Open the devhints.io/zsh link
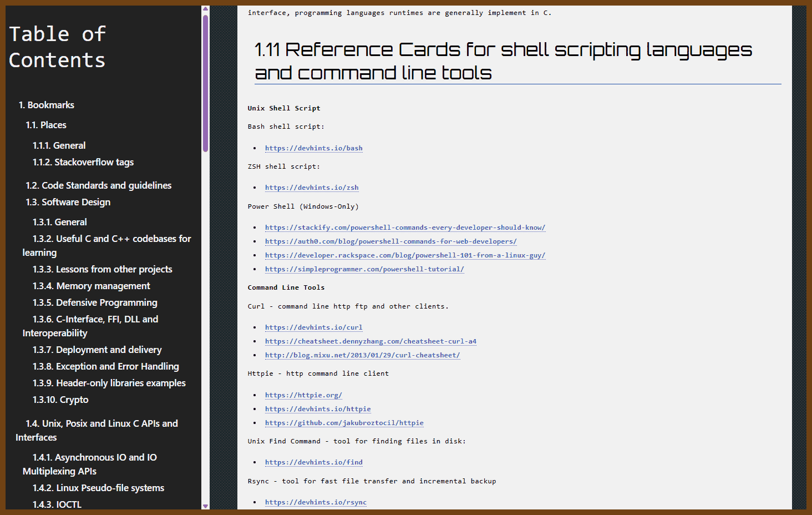 pyautogui.click(x=312, y=188)
